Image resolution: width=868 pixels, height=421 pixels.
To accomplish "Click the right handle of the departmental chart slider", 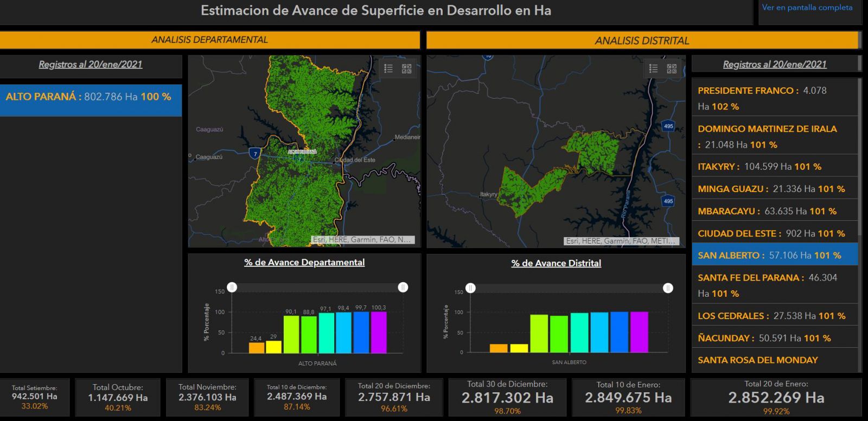I will click(403, 287).
